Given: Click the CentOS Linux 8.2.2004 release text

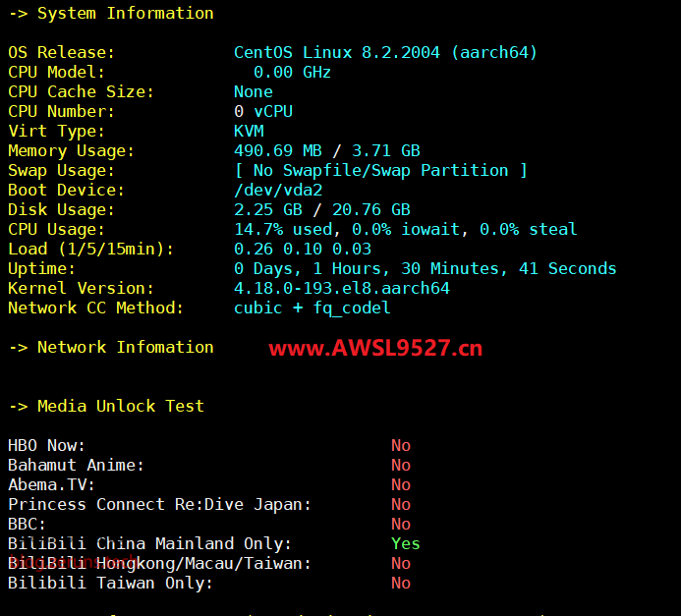Looking at the screenshot, I should (385, 53).
